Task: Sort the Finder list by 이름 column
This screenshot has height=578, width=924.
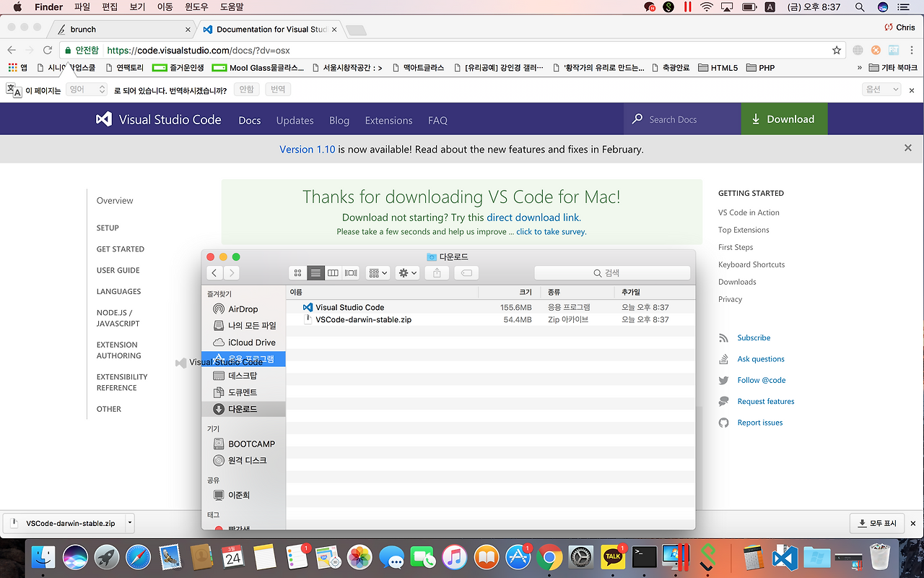Action: coord(383,293)
